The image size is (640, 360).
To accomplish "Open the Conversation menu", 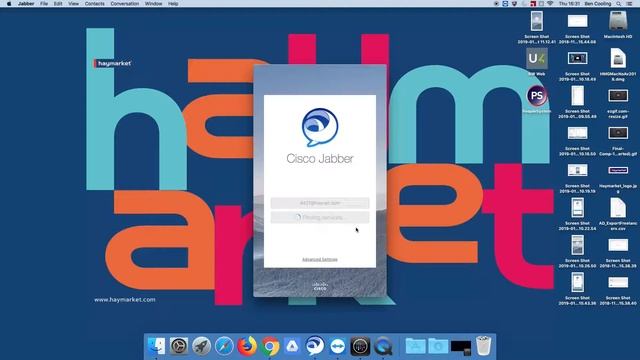I will point(124,4).
